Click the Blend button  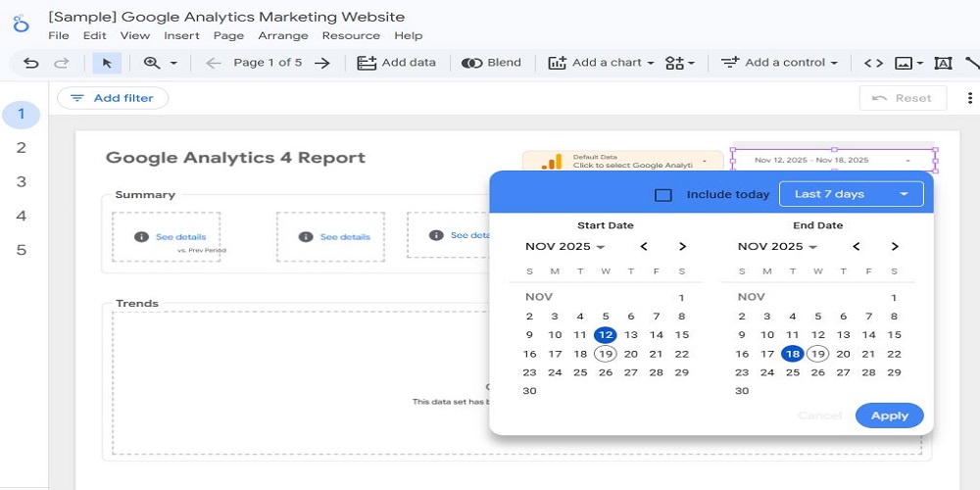[491, 63]
